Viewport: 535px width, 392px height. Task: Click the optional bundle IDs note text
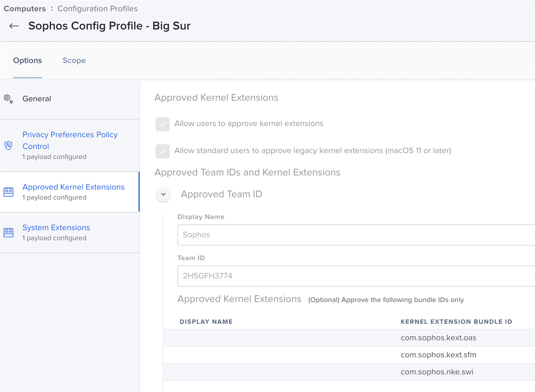pyautogui.click(x=386, y=300)
